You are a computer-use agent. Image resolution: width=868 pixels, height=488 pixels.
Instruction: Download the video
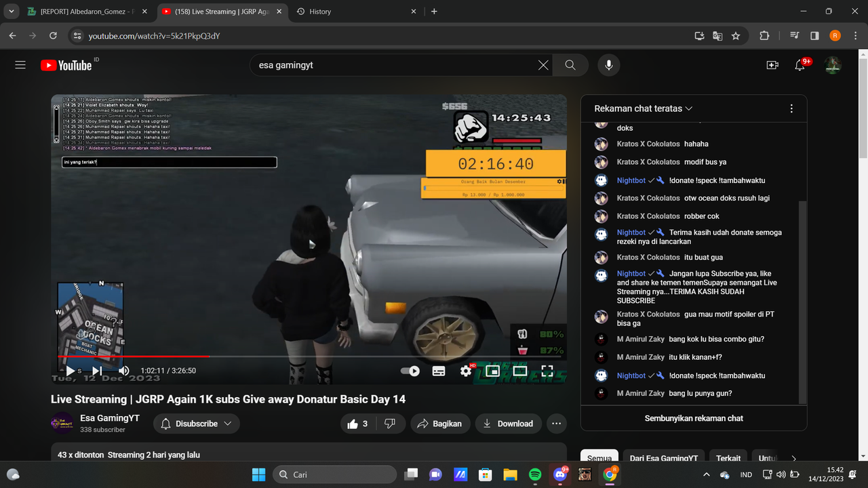coord(508,424)
